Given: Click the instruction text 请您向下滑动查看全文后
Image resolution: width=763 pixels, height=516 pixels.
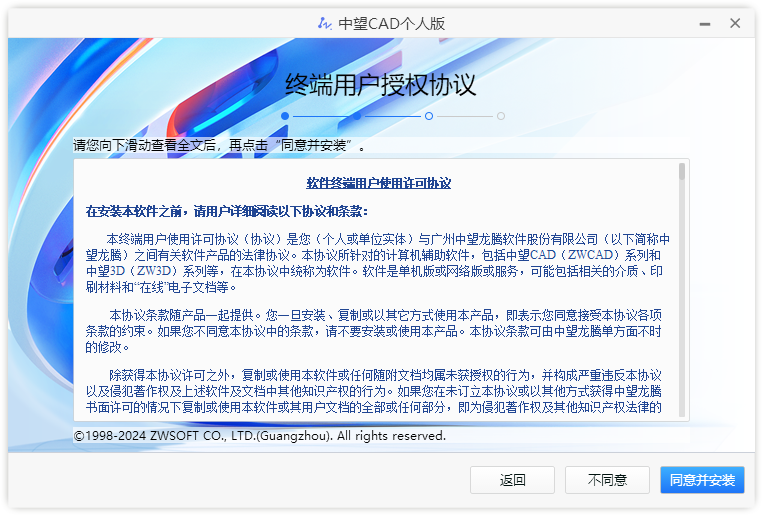Looking at the screenshot, I should [x=218, y=145].
